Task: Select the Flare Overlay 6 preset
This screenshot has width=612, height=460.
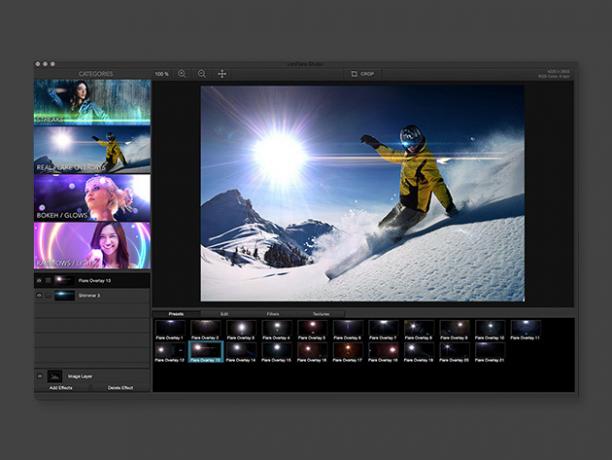Action: 347,330
